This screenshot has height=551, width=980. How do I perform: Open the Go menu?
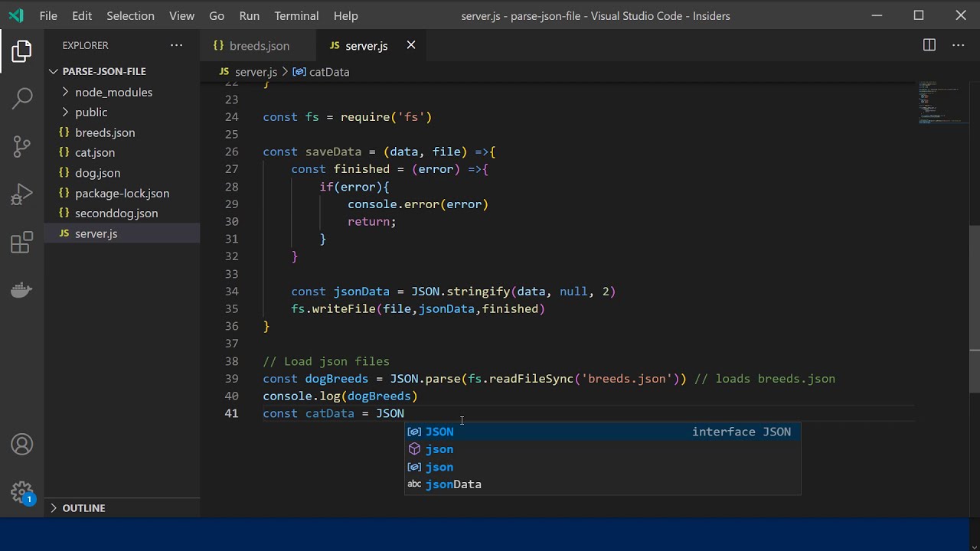(x=217, y=15)
